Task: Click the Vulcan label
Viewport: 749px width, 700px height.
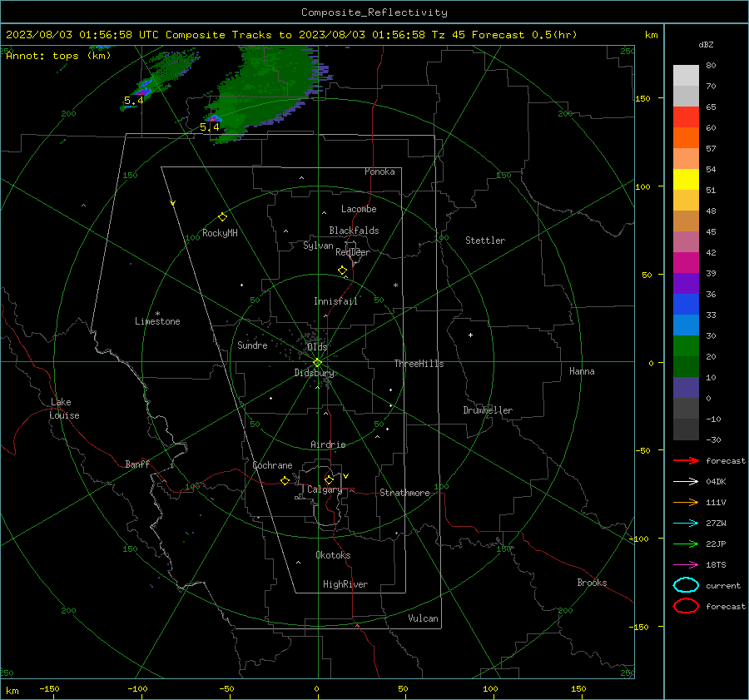Action: coord(423,618)
